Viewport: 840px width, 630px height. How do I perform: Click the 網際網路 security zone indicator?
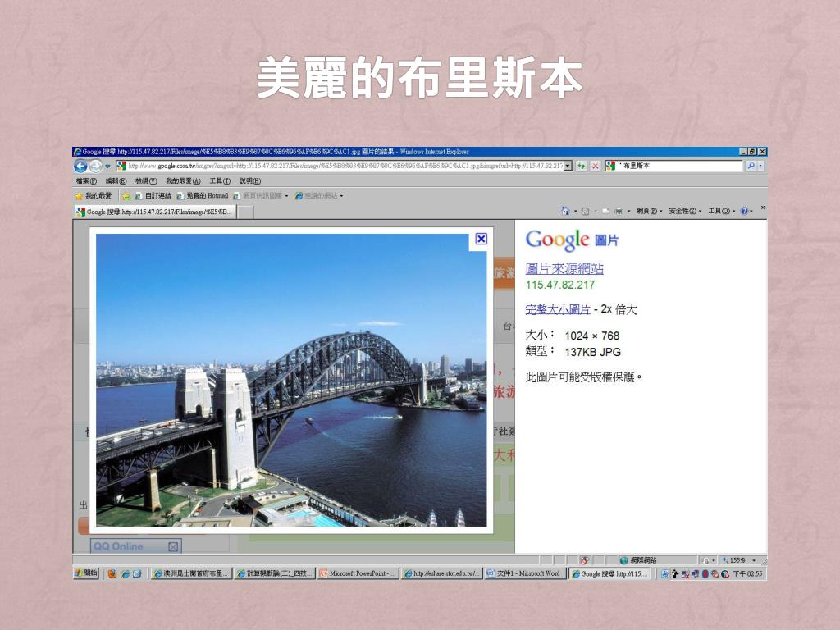pyautogui.click(x=637, y=560)
